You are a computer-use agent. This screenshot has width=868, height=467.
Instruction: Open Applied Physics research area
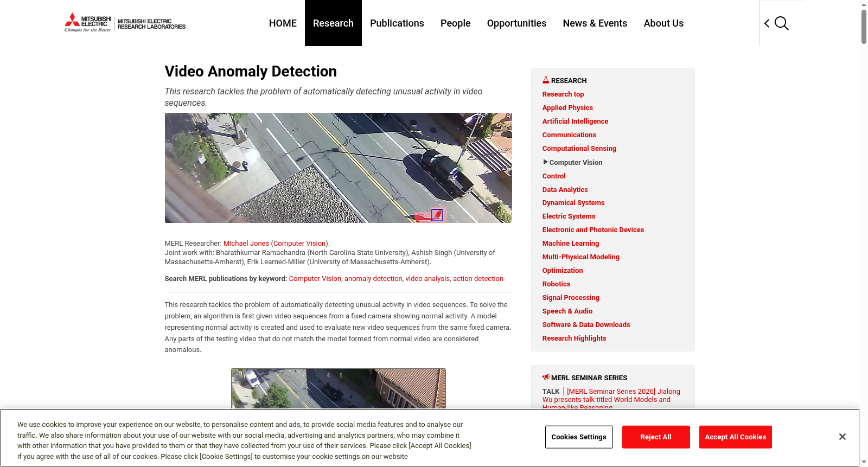(x=567, y=108)
